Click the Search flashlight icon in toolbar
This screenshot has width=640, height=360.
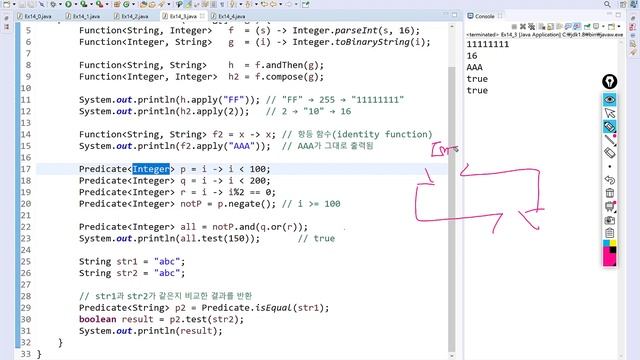point(161,4)
